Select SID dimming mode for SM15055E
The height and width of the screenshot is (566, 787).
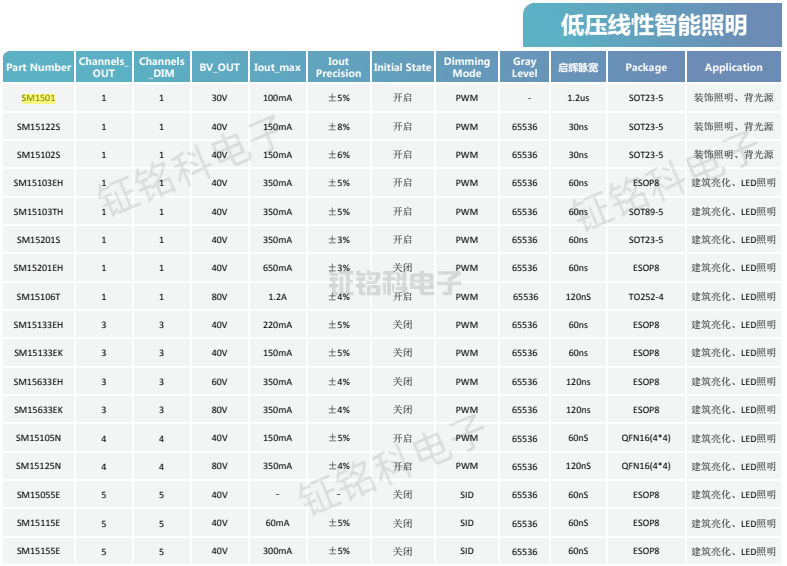click(x=467, y=495)
